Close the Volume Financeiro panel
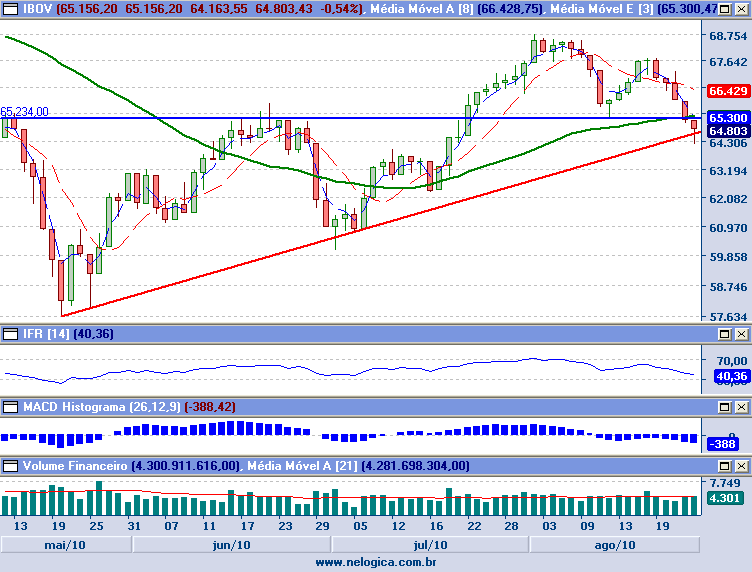The height and width of the screenshot is (572, 752). coord(741,466)
